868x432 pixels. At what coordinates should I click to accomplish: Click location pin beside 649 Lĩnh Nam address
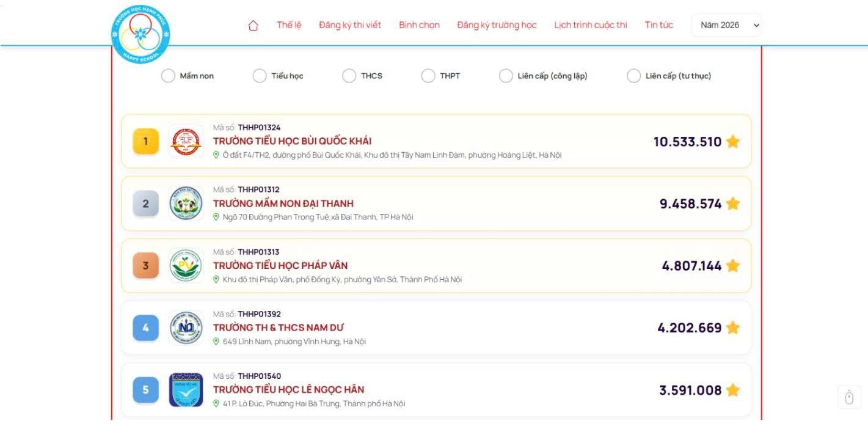point(216,342)
